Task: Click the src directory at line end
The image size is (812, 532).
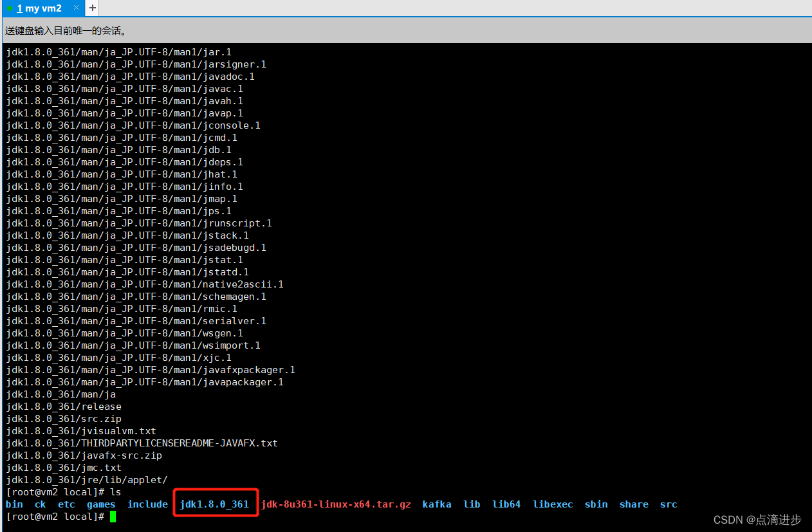Action: pyautogui.click(x=669, y=504)
